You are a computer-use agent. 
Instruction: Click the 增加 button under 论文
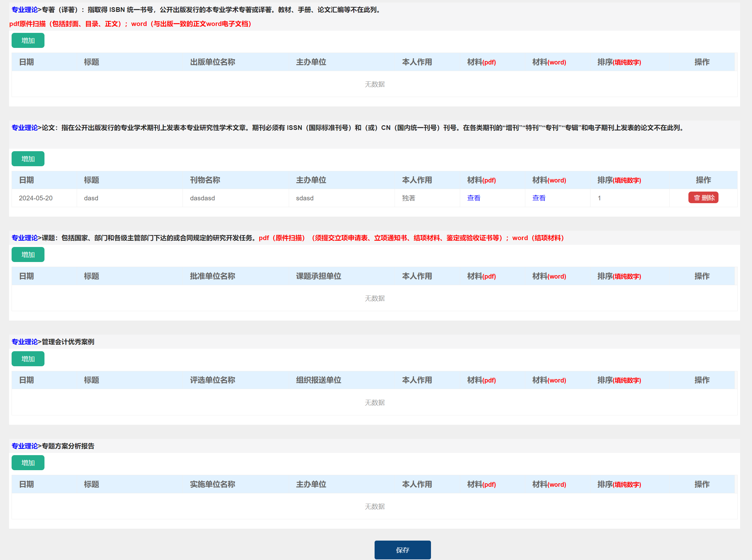tap(28, 159)
